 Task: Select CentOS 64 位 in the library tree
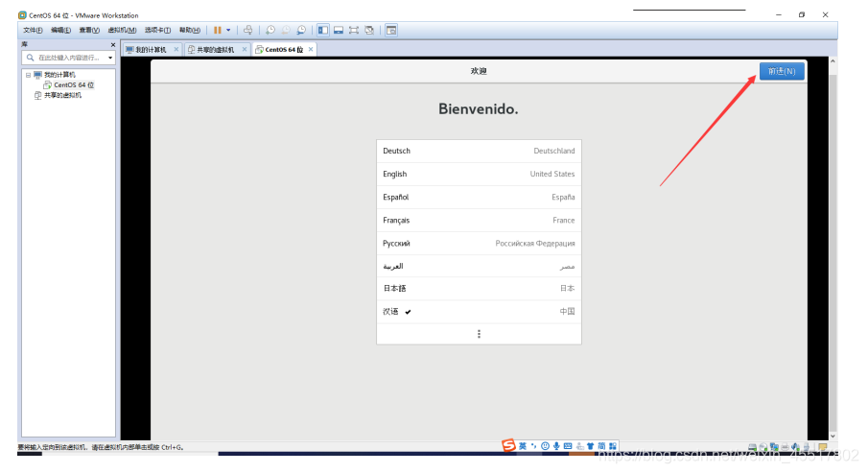(74, 85)
